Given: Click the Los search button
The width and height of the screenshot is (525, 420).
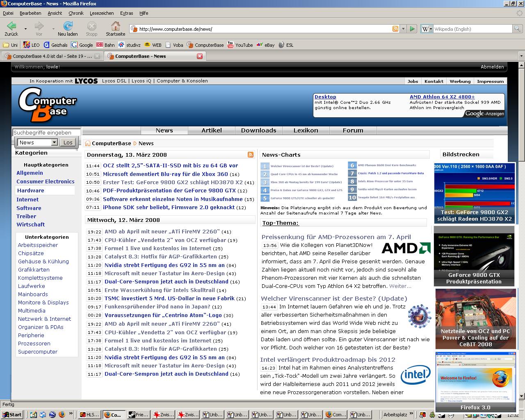Looking at the screenshot, I should coord(68,142).
